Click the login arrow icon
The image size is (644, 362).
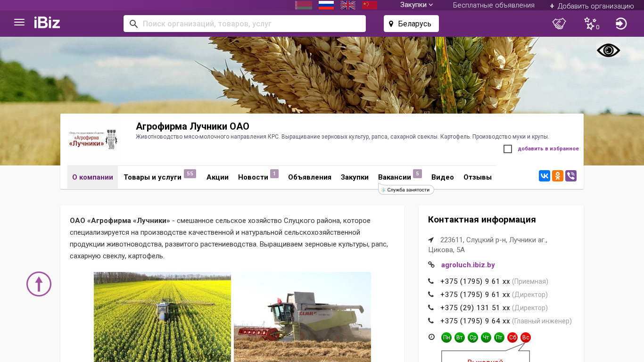point(621,24)
